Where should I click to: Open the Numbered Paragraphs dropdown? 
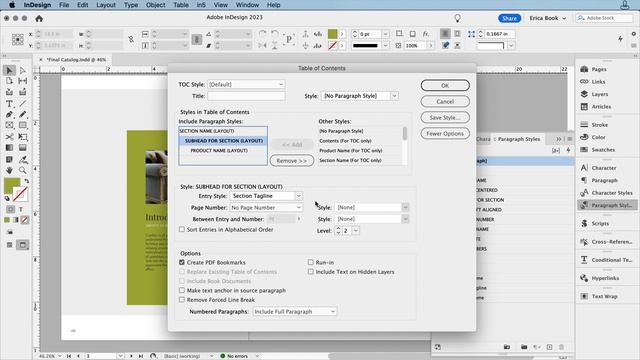[x=295, y=311]
